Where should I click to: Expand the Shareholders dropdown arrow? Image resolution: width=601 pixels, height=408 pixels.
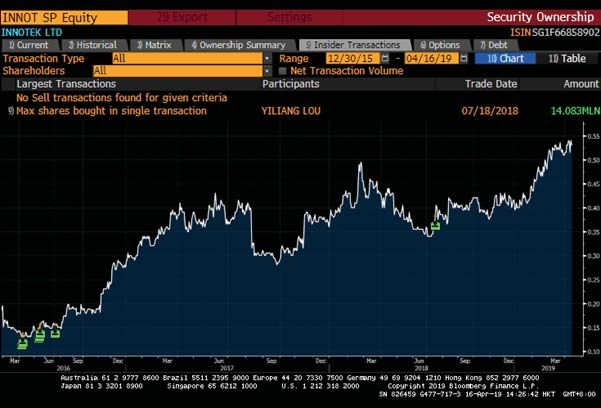click(267, 71)
